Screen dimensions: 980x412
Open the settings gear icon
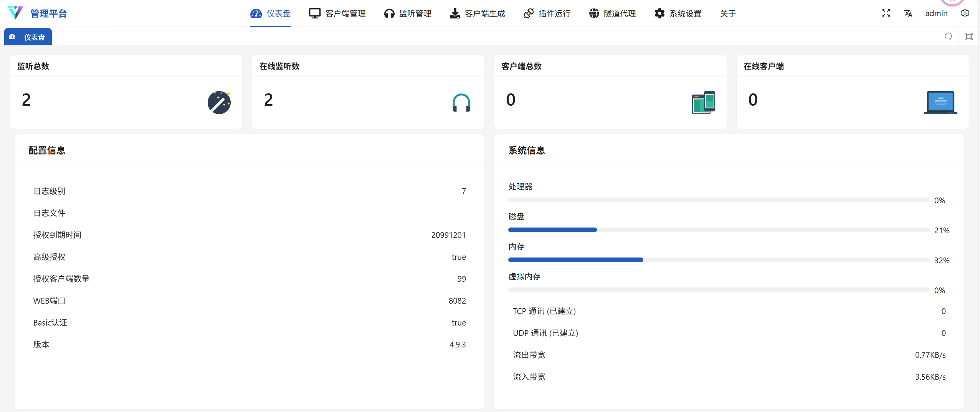coord(965,13)
